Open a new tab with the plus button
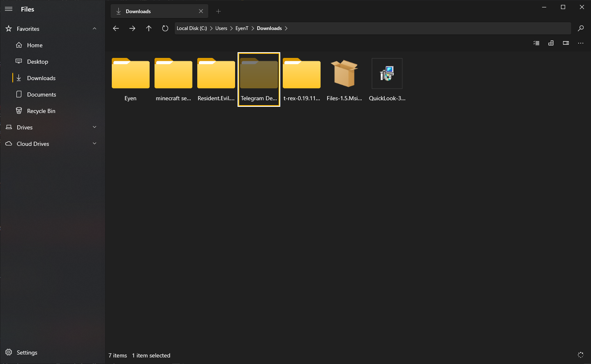The width and height of the screenshot is (591, 364). pos(218,11)
